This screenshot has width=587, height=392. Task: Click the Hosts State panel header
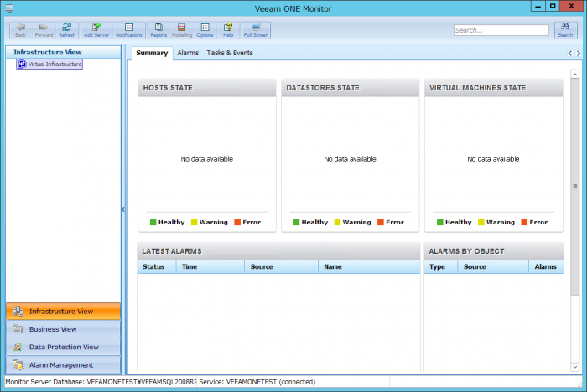coord(207,88)
